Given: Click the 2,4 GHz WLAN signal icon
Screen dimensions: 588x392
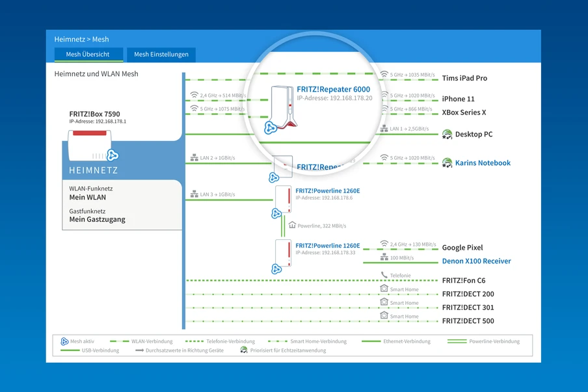Looking at the screenshot, I should (x=194, y=94).
